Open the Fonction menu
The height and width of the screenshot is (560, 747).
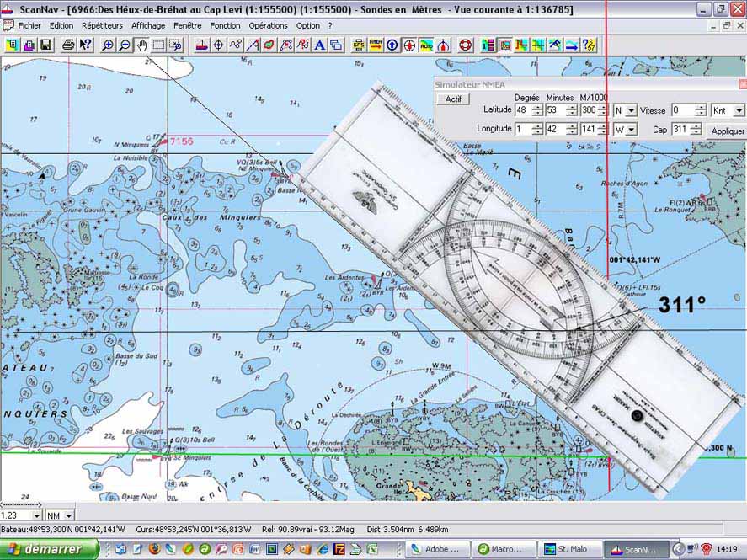pyautogui.click(x=225, y=26)
